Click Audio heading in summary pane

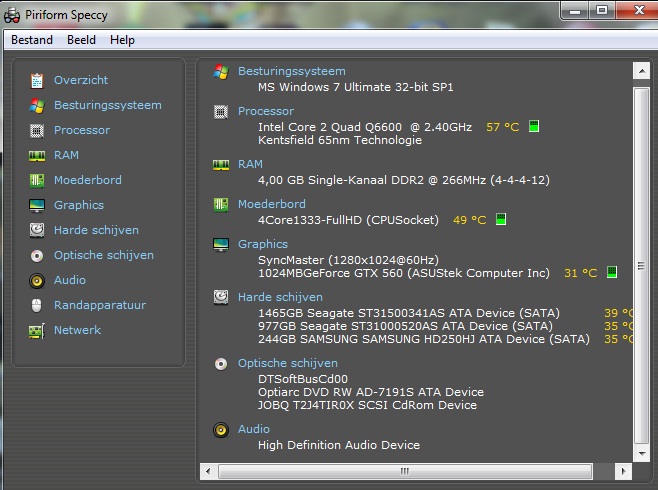click(254, 429)
